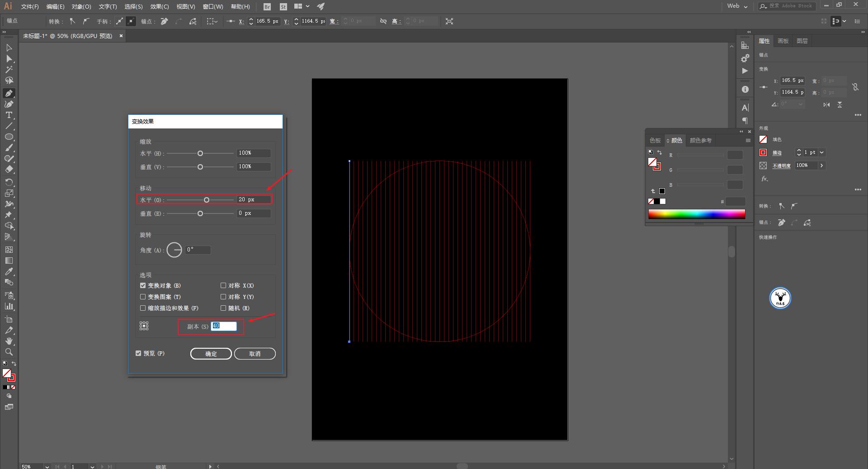The image size is (868, 469).
Task: Expand the opacity 100% flyout arrow
Action: pyautogui.click(x=822, y=166)
